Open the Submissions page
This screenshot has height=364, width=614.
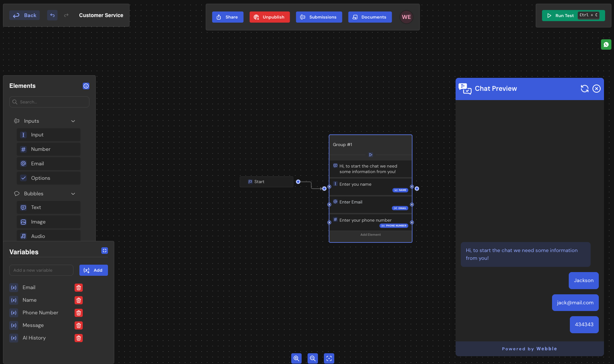click(319, 17)
